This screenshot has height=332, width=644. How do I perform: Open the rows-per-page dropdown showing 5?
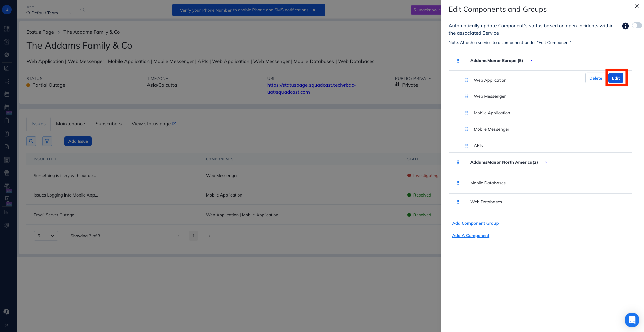click(46, 236)
